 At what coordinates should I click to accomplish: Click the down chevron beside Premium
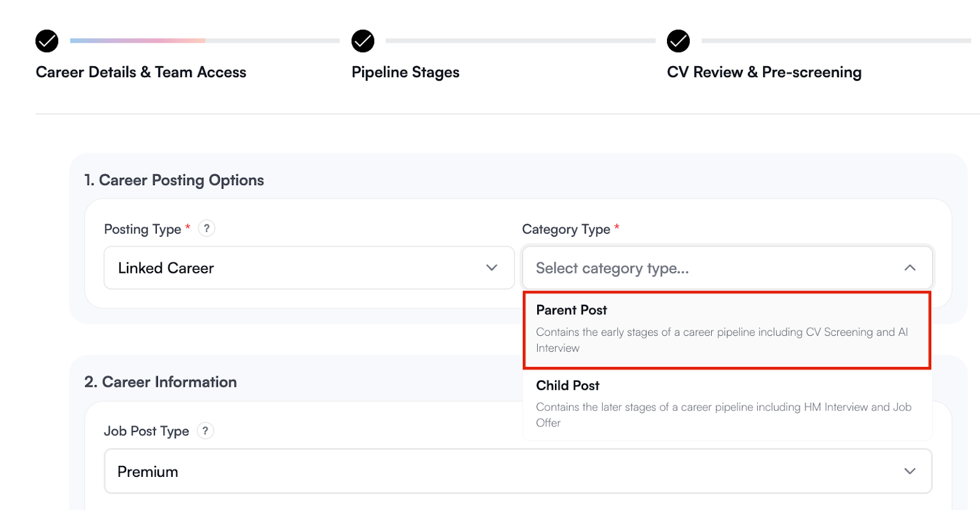(x=910, y=471)
